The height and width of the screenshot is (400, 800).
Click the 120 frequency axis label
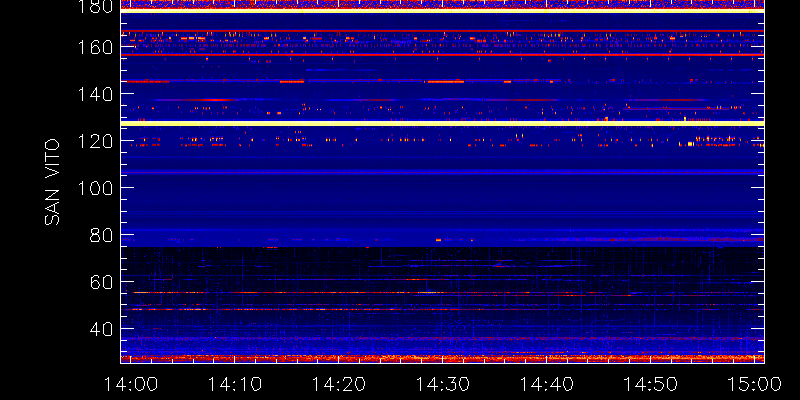tap(94, 141)
